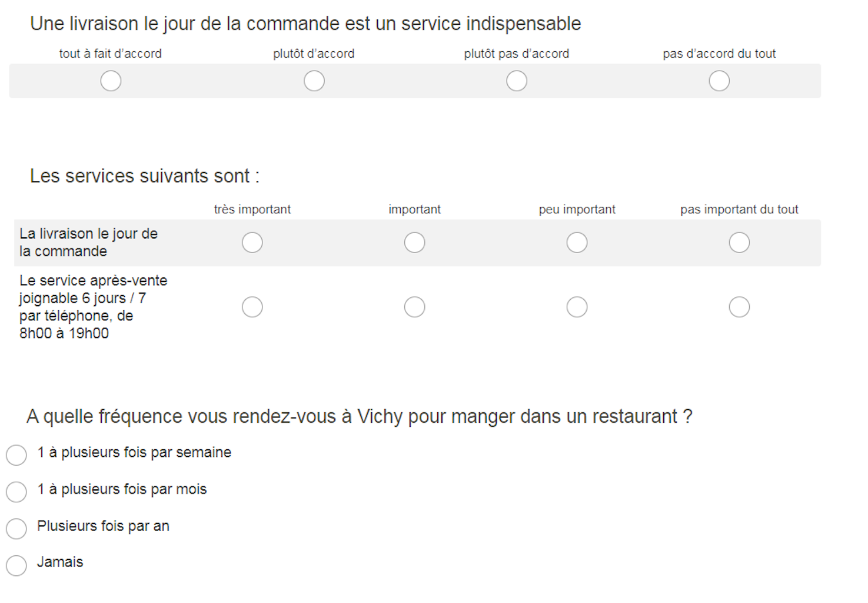Mark same-day delivery as "important"
868x603 pixels.
click(x=415, y=242)
